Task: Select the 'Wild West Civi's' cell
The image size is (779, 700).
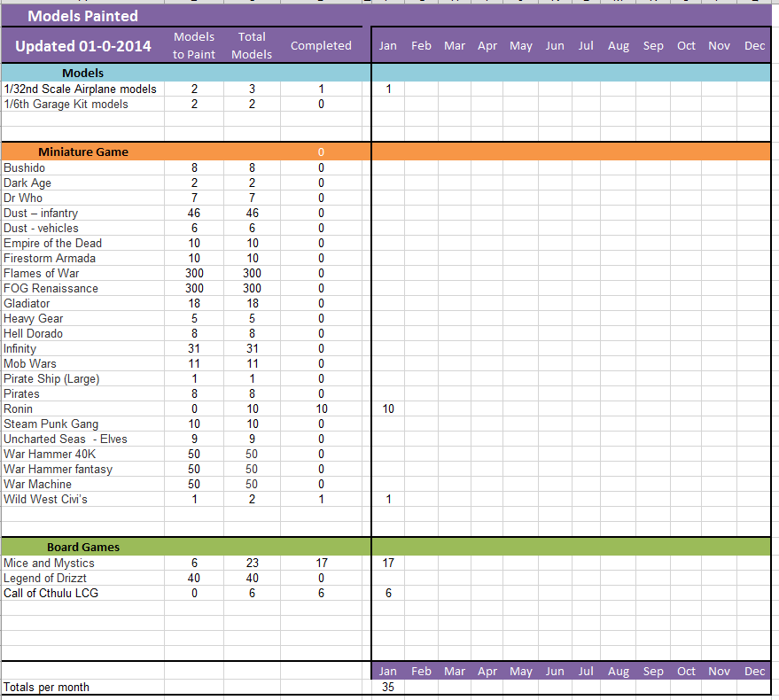Action: click(x=83, y=499)
